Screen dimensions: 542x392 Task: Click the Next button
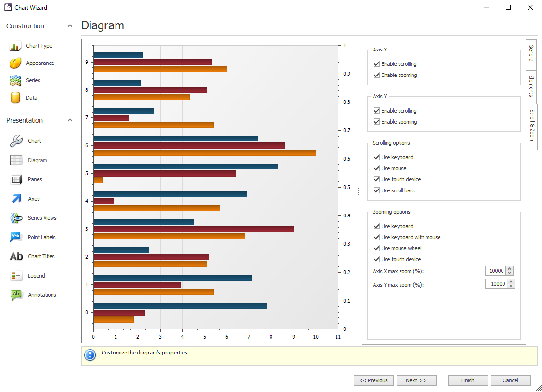(416, 380)
